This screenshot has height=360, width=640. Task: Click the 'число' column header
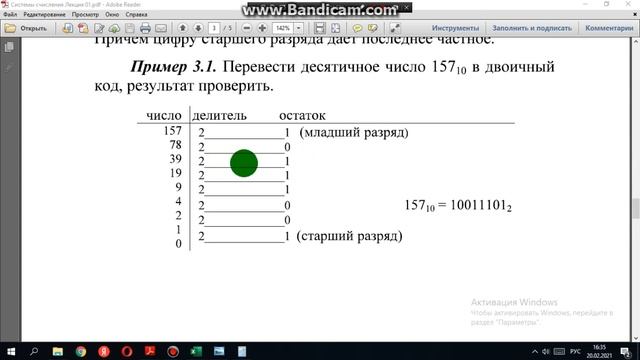click(x=164, y=116)
